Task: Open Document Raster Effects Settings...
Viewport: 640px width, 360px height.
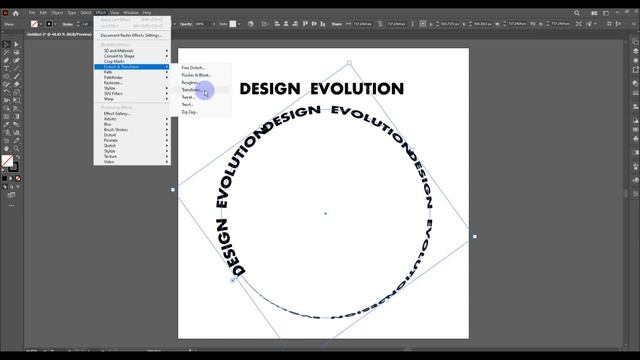Action: (x=132, y=36)
